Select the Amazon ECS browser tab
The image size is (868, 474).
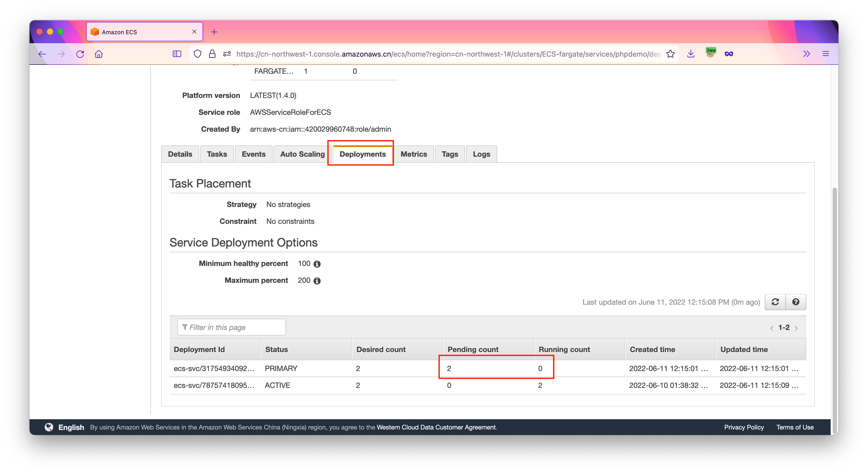tap(144, 32)
